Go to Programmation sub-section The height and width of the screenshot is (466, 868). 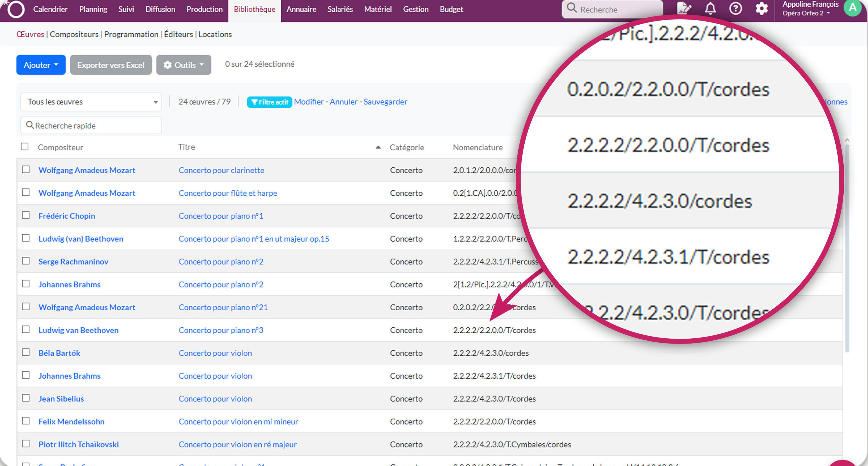click(x=131, y=34)
